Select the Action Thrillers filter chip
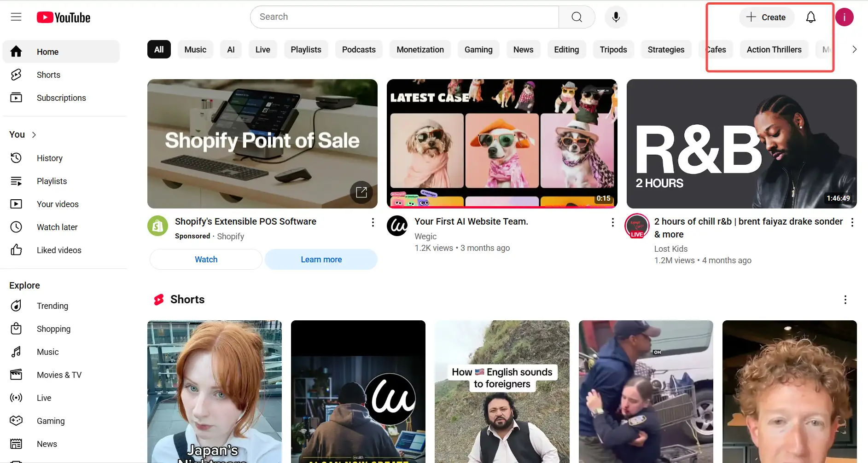Screen dimensions: 868x463 coord(774,49)
